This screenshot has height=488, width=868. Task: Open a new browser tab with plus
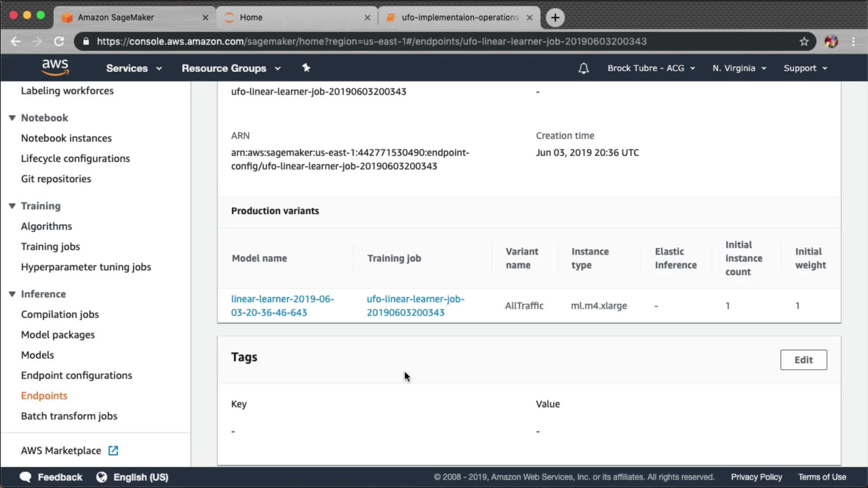pos(555,18)
